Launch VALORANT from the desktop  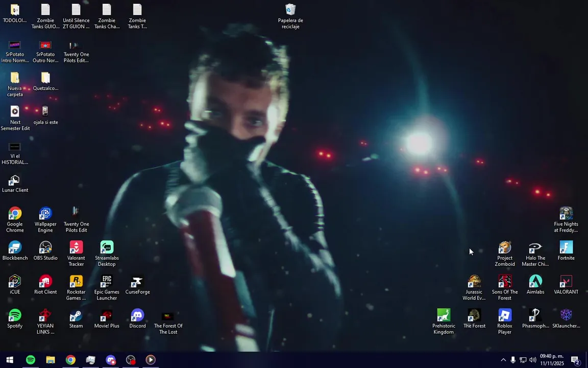566,285
